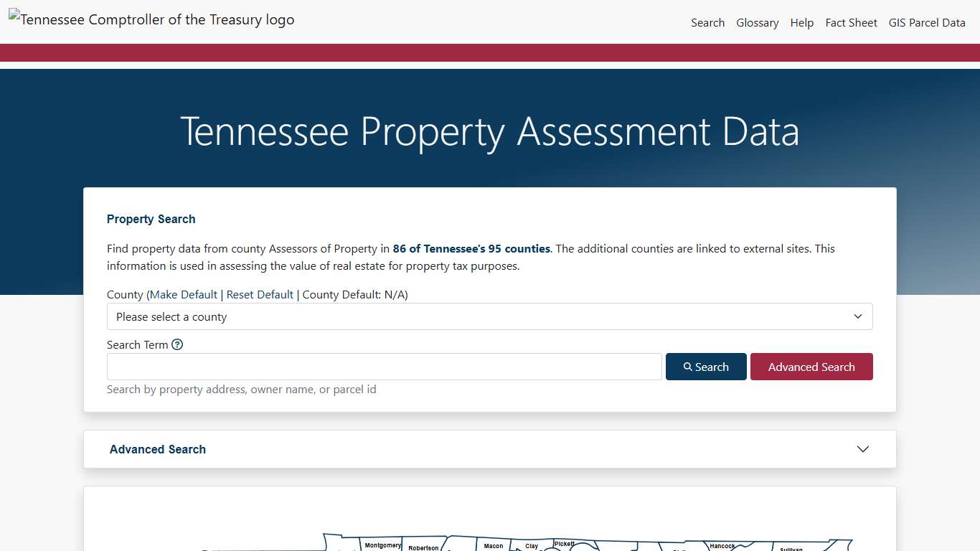Click the Reset Default link
980x551 pixels.
pos(260,294)
